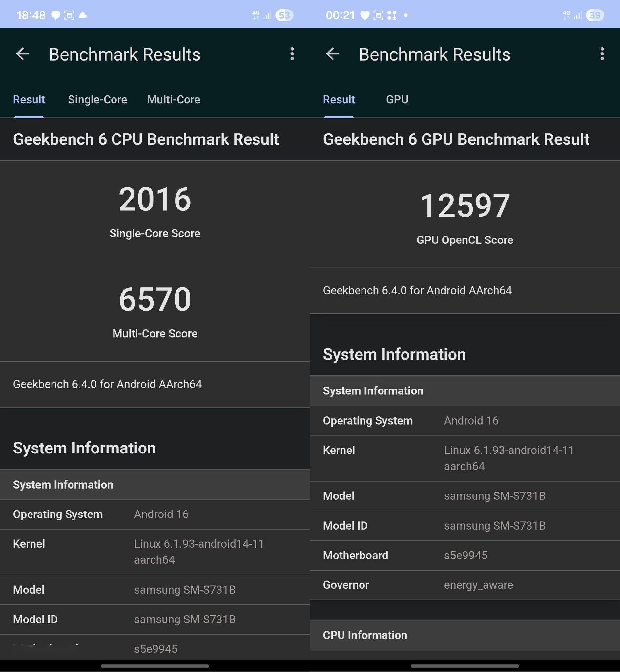Tap four-dot app icon in right status bar
The height and width of the screenshot is (672, 620).
point(392,15)
